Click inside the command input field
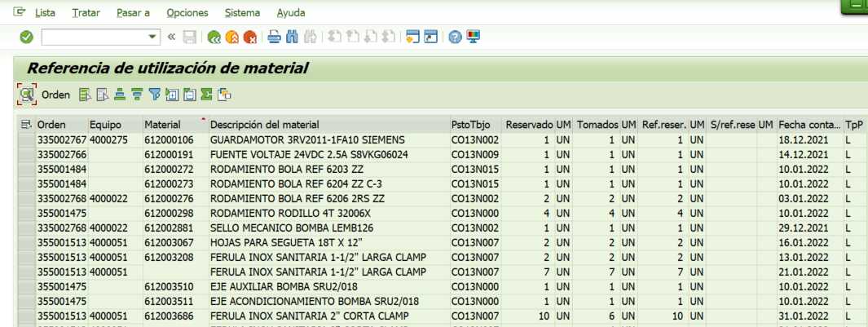The image size is (868, 327). [x=94, y=37]
